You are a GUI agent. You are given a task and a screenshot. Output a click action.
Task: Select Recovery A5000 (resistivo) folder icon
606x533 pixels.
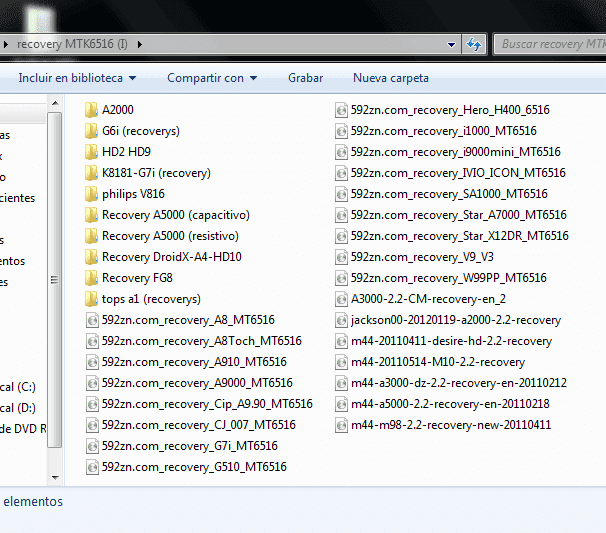pos(91,236)
